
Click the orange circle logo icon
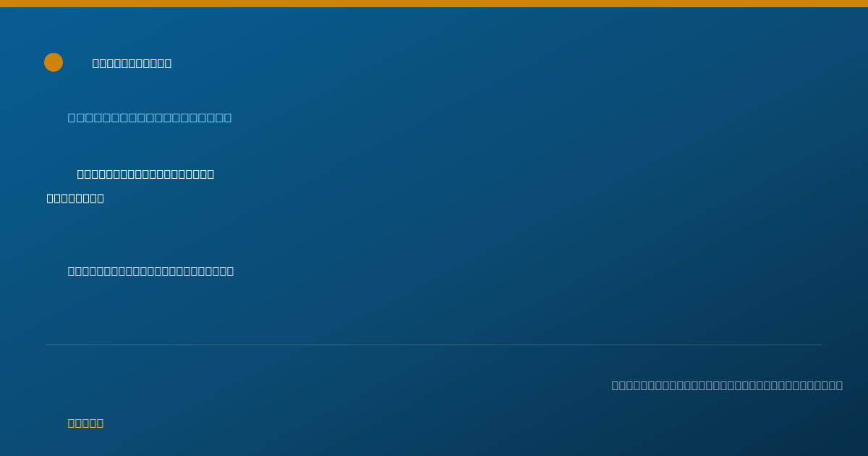click(54, 62)
